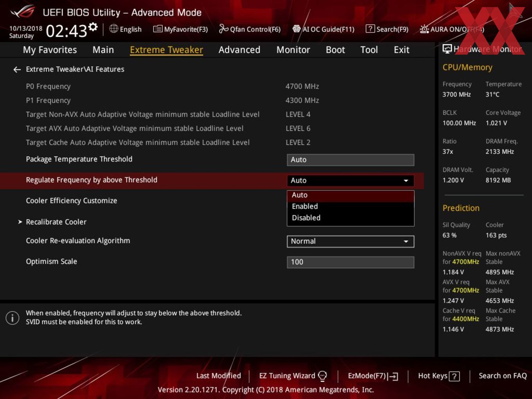Click the EZ Tuning Wizard bulb icon
Screen dimensions: 532x399
point(322,376)
